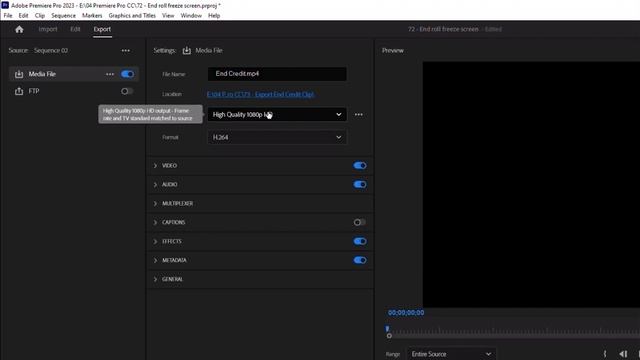Open the Edit menu

[23, 16]
